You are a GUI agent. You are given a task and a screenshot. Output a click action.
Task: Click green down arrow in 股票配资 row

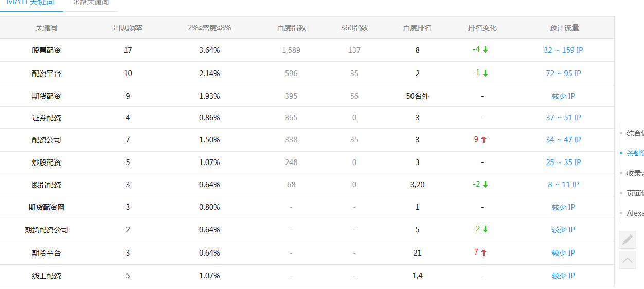[485, 50]
